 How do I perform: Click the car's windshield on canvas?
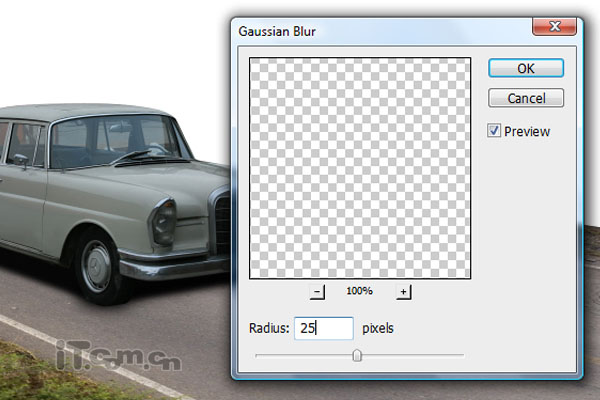110,140
